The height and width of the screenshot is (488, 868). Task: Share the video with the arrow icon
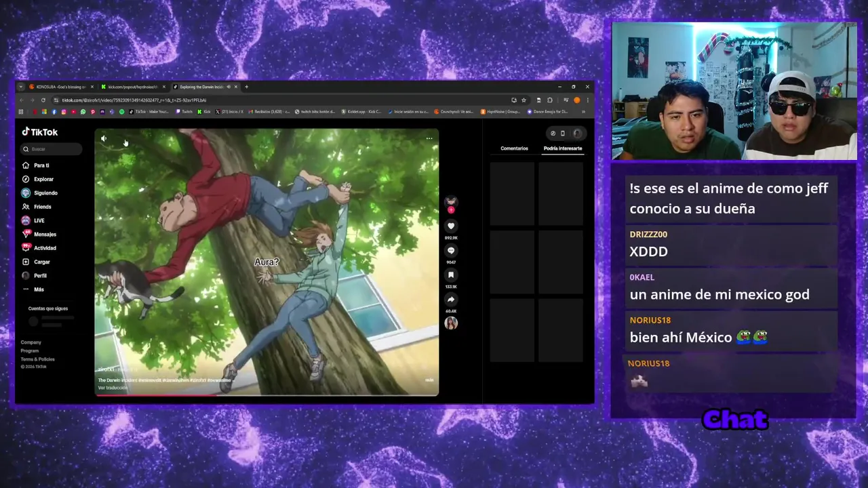[451, 299]
